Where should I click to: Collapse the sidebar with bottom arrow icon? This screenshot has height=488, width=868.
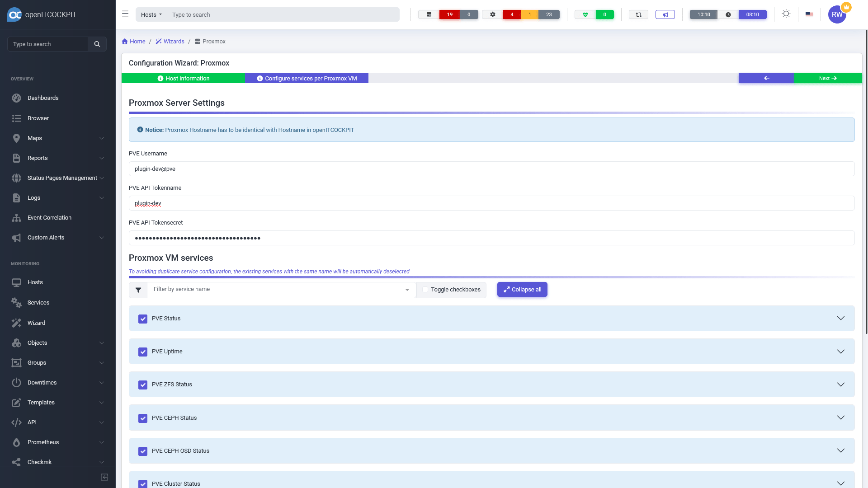pos(104,477)
